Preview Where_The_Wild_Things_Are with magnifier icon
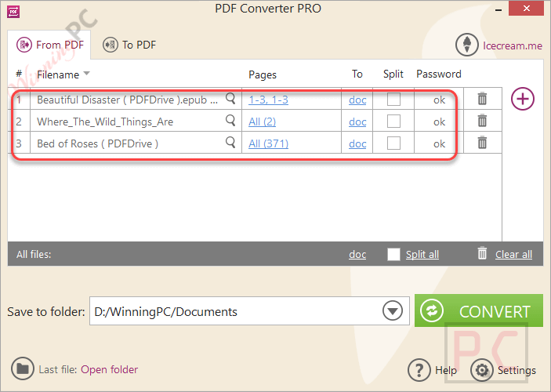Viewport: 551px width, 392px height. (230, 120)
